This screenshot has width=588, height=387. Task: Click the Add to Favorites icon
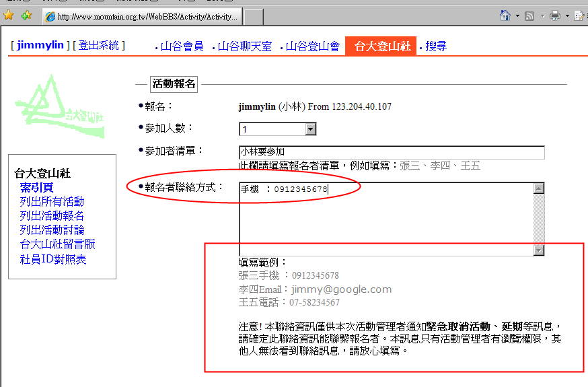[27, 15]
